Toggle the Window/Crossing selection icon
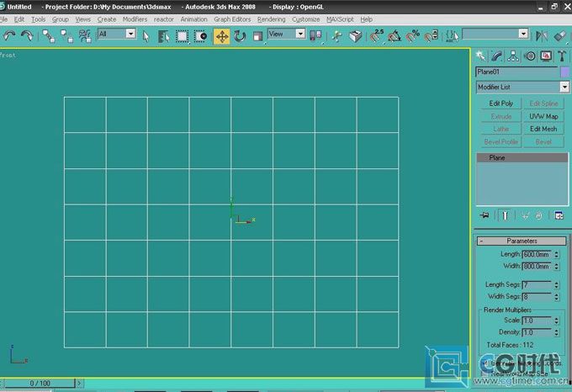Screen dimensions: 572x392 (200, 36)
